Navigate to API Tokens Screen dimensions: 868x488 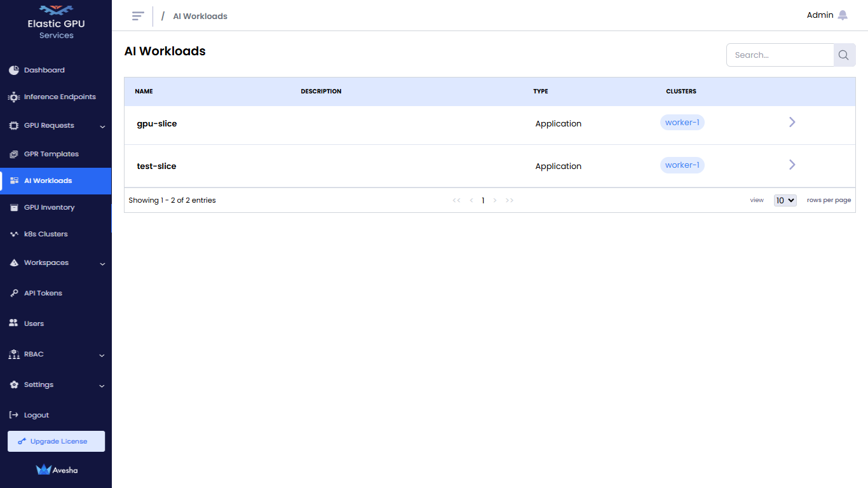[43, 294]
